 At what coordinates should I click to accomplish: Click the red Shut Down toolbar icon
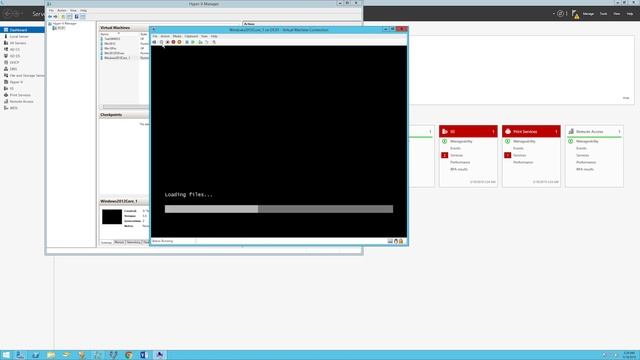click(x=173, y=42)
